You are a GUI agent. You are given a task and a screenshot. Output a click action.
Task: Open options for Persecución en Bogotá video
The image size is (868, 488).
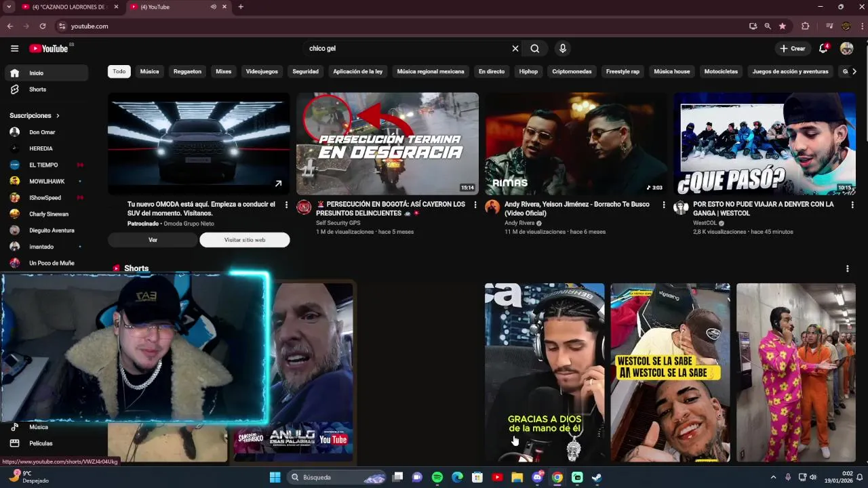pos(475,205)
